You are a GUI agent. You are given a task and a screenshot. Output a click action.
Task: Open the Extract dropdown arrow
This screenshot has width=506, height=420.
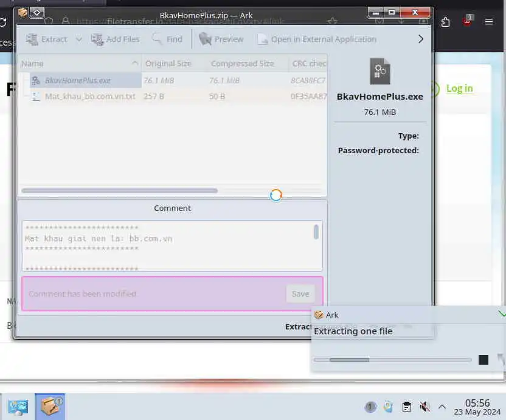pos(78,40)
